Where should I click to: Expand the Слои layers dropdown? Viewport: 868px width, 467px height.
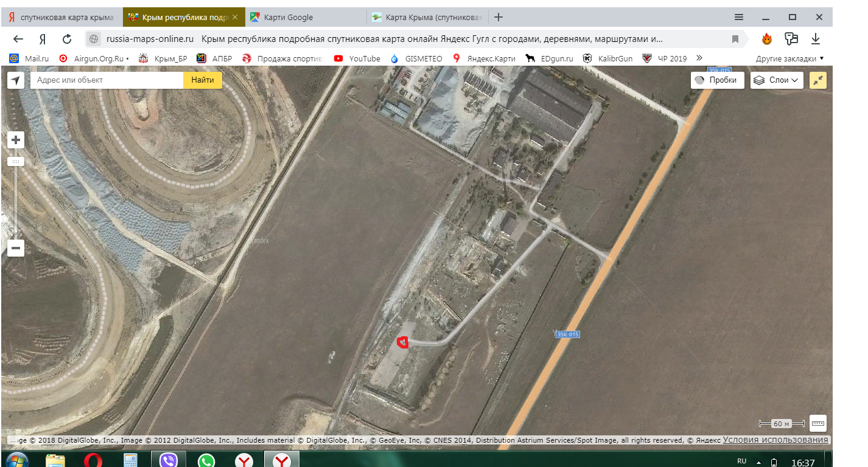point(777,80)
